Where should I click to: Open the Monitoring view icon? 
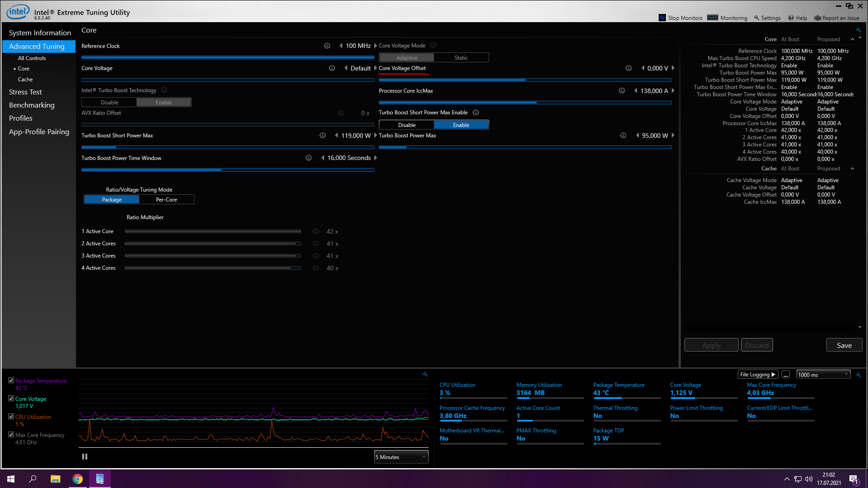tap(712, 18)
